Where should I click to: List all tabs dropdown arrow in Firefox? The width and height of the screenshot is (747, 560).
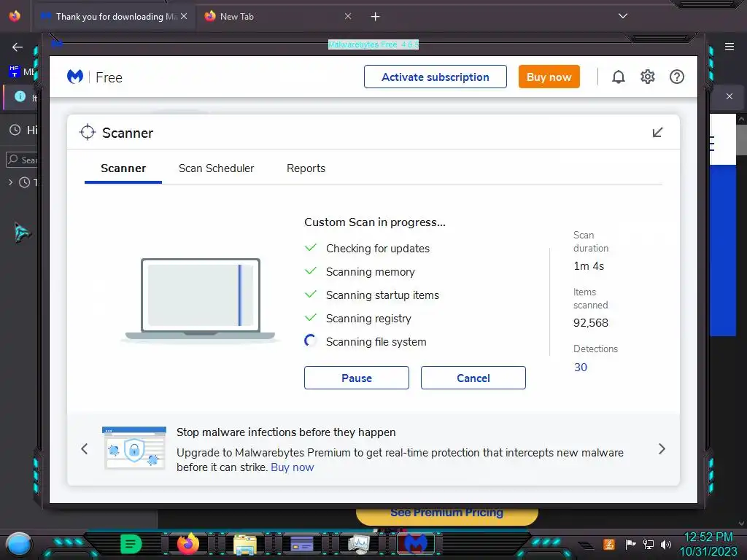click(x=623, y=16)
